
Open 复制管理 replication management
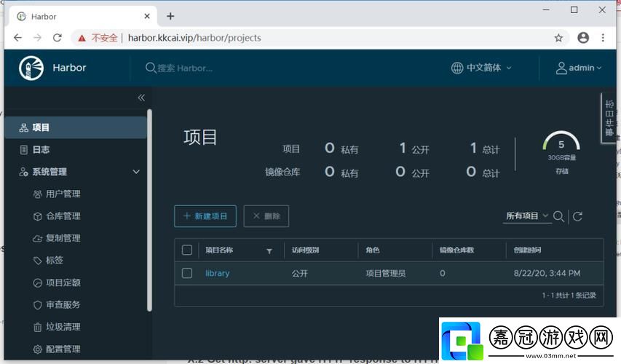[x=63, y=239]
